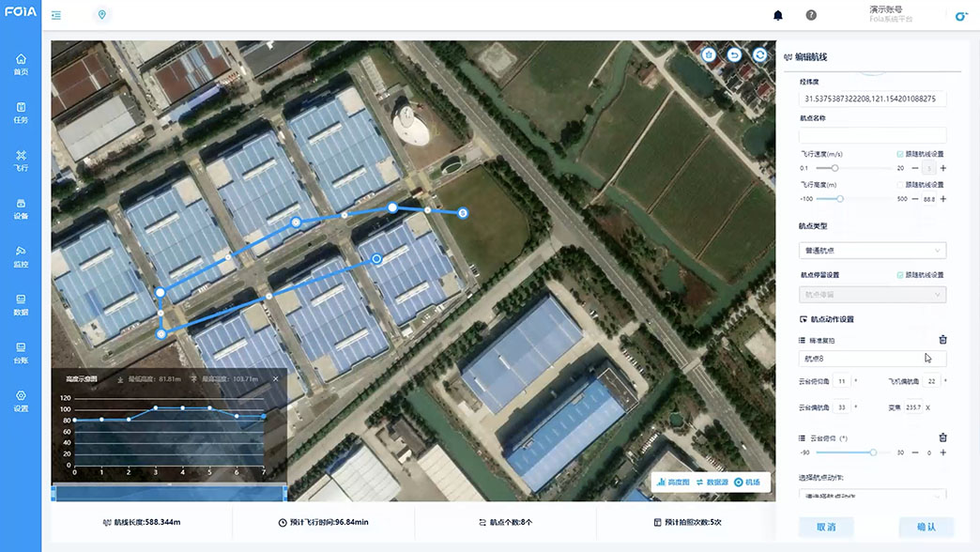Click the delete trash icon on map toolbar
980x552 pixels.
(x=709, y=55)
